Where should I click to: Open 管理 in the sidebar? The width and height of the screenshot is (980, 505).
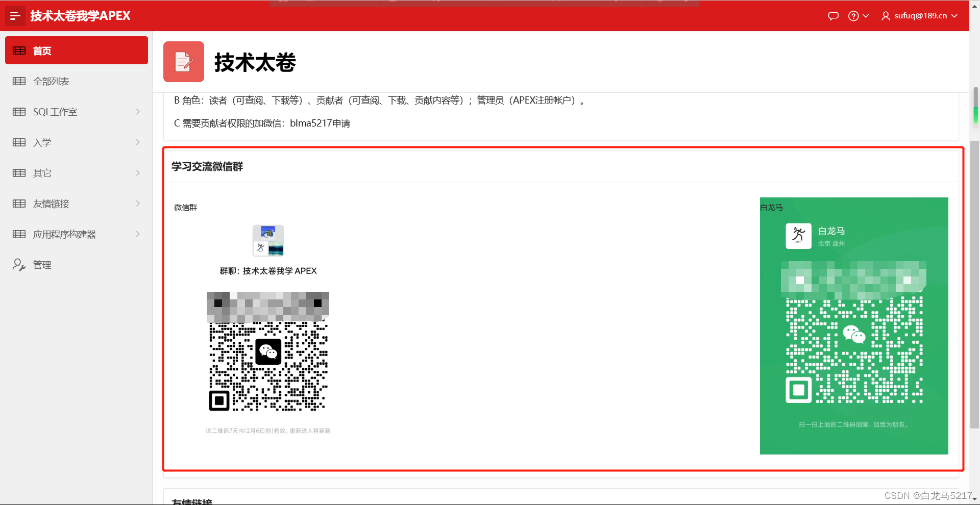click(x=77, y=265)
